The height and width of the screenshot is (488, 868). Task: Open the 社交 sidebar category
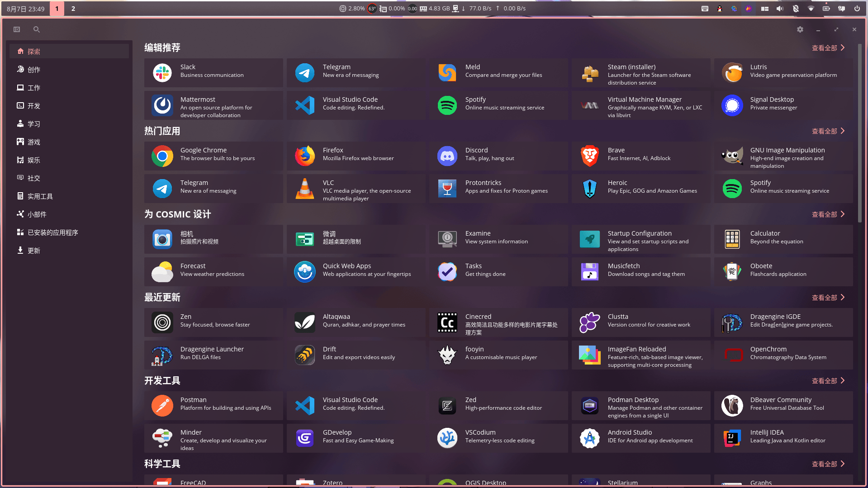coord(69,178)
